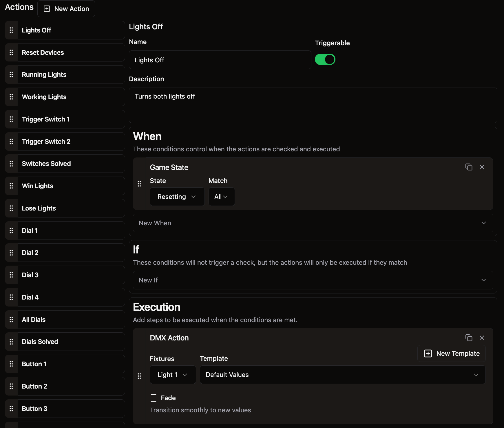Click the DMX Action step drag handle
The width and height of the screenshot is (504, 428).
[x=139, y=376]
